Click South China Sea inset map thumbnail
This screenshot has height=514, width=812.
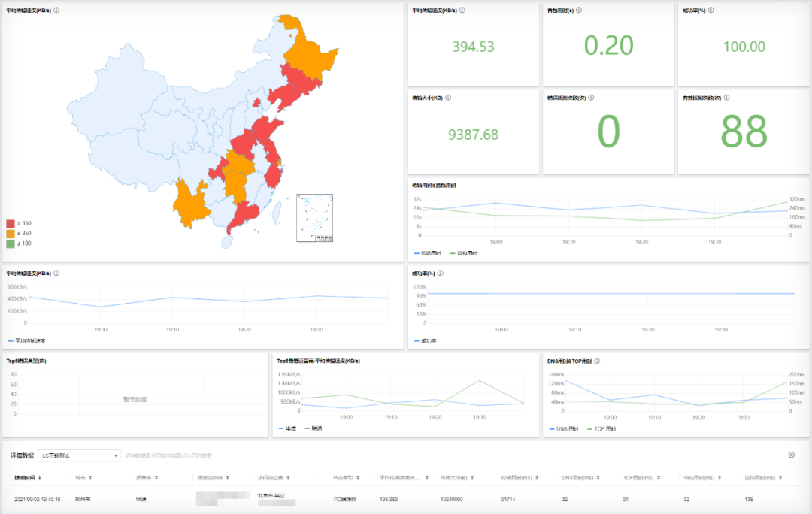[314, 217]
